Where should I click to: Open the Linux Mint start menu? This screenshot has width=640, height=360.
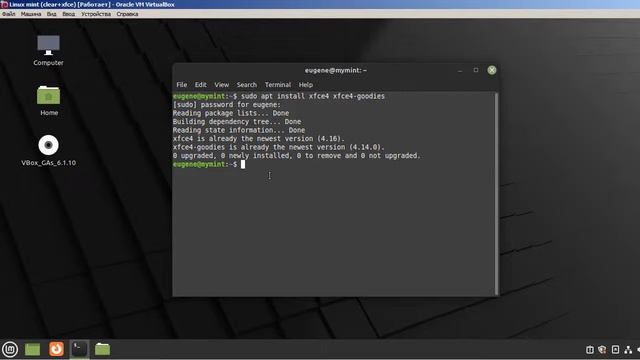click(x=10, y=349)
